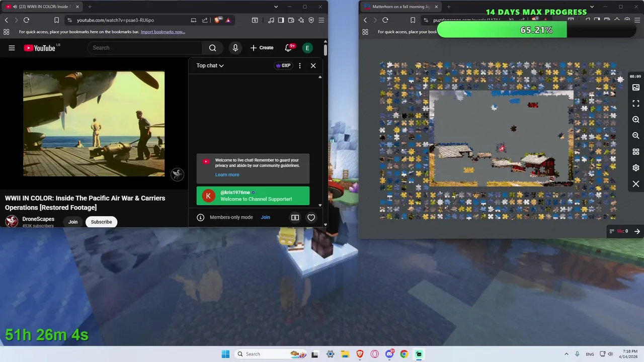Arrange puzzle pieces grid icon

click(x=636, y=152)
